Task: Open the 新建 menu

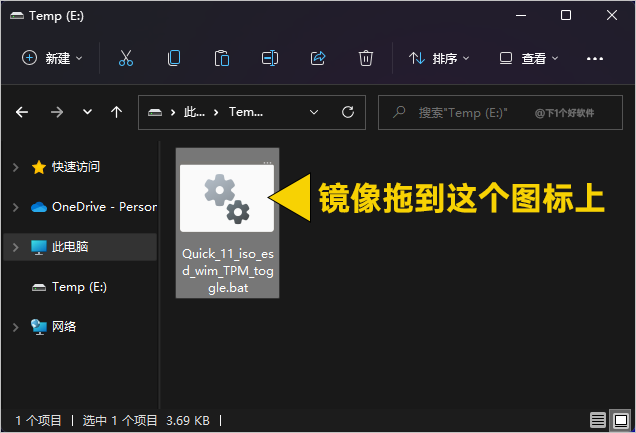Action: point(53,58)
